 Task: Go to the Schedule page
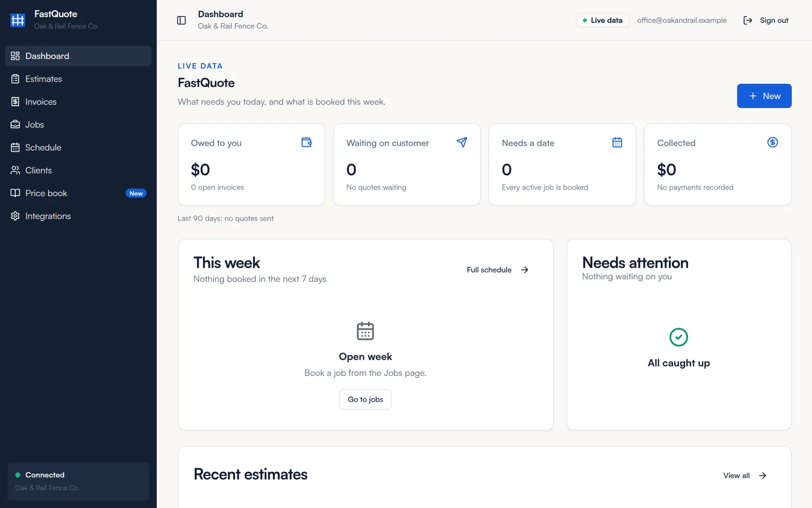point(78,147)
